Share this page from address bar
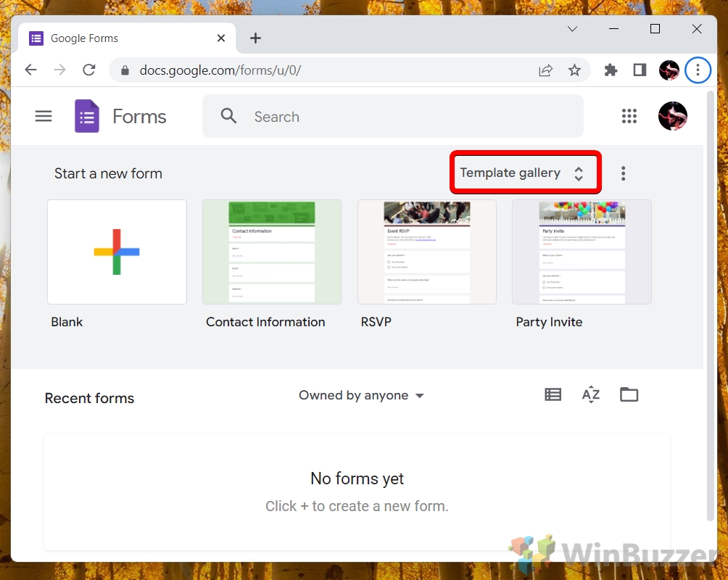 click(x=545, y=70)
